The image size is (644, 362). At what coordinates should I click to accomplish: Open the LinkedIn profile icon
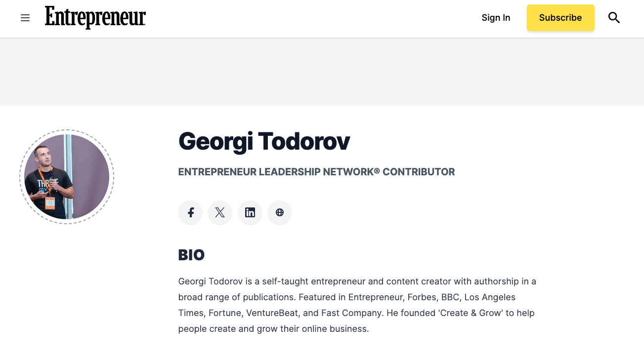coord(250,212)
